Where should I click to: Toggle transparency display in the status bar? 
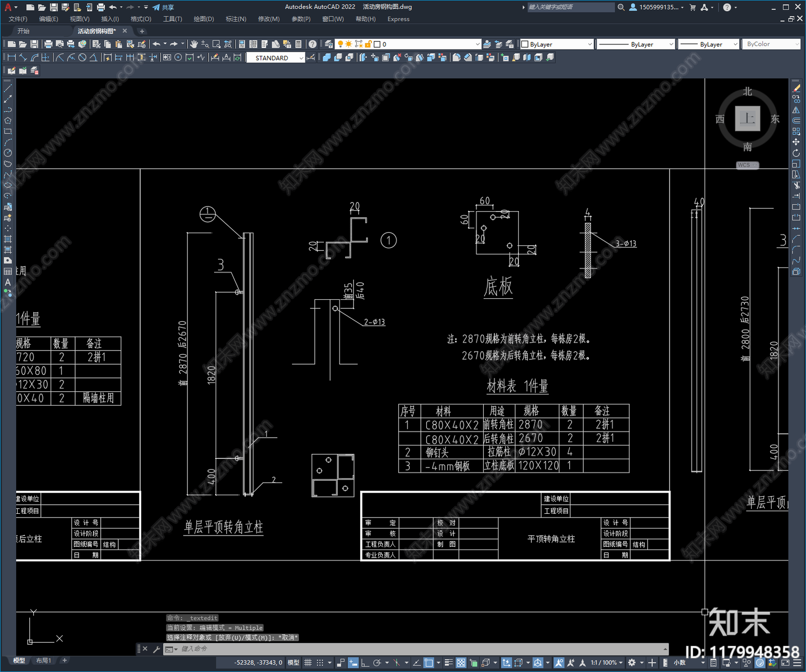461,662
